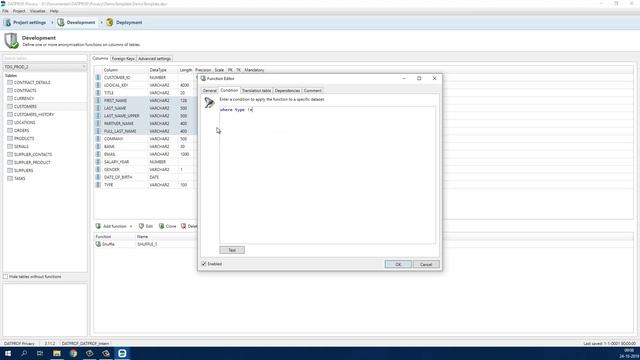Click the SALARY_YEAR column name
Image resolution: width=640 pixels, height=360 pixels.
tap(116, 162)
